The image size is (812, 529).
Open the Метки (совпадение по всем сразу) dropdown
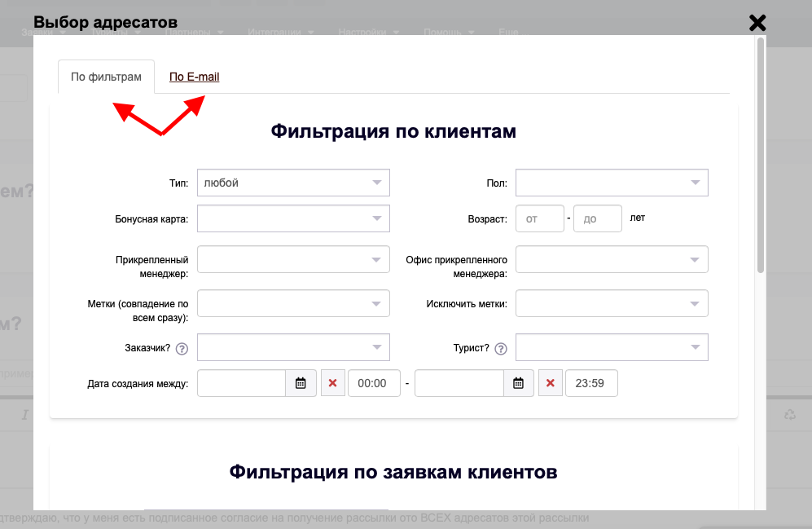[293, 303]
